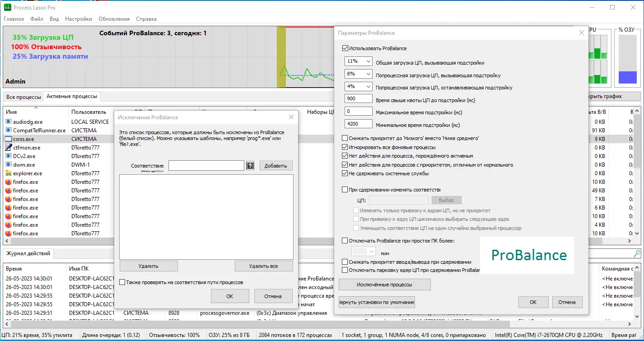
Task: Select the LOCAL SERVICE user cell
Action: [90, 122]
